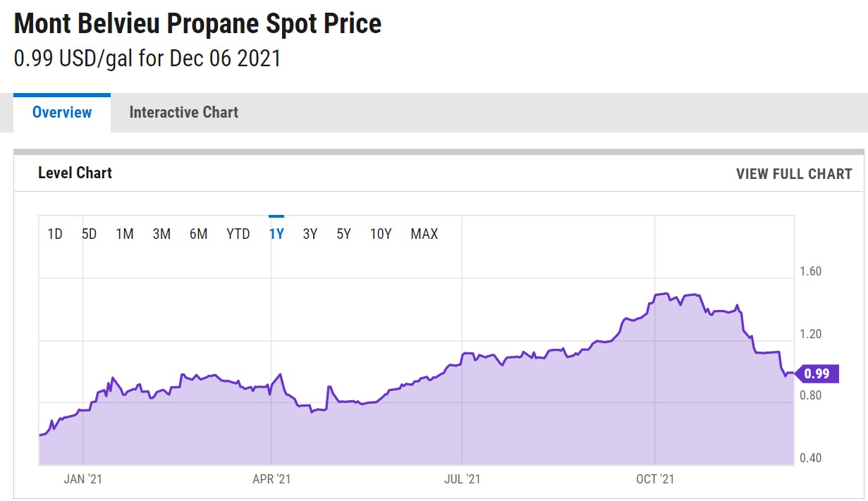The image size is (868, 501).
Task: Select the 5D time range
Action: point(90,234)
